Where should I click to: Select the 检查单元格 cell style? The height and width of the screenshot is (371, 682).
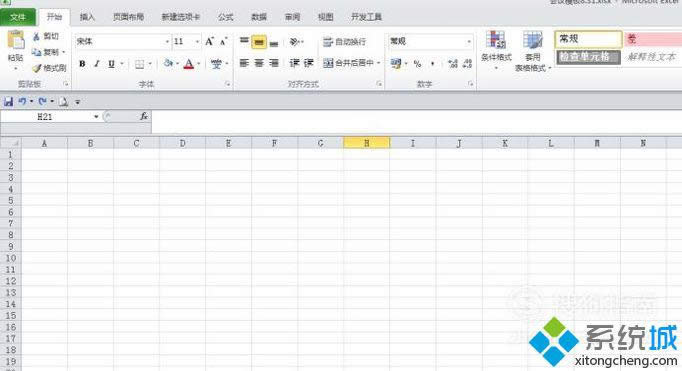(588, 57)
